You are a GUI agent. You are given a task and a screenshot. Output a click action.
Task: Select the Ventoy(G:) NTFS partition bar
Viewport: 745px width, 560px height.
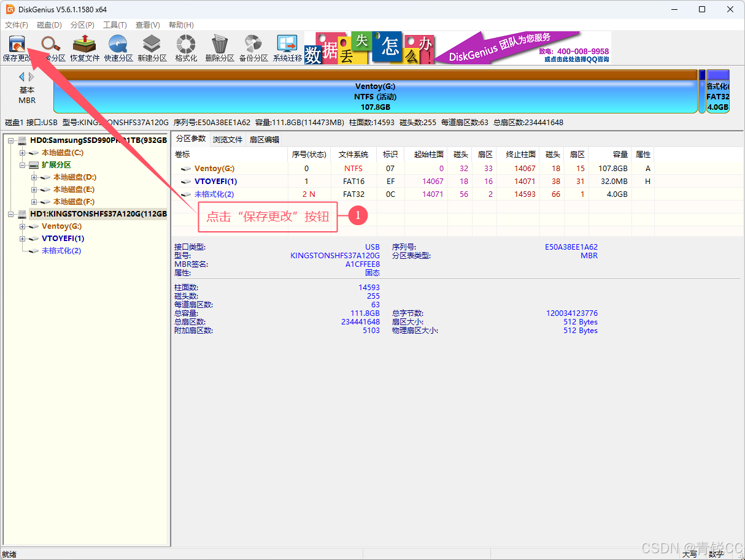376,91
